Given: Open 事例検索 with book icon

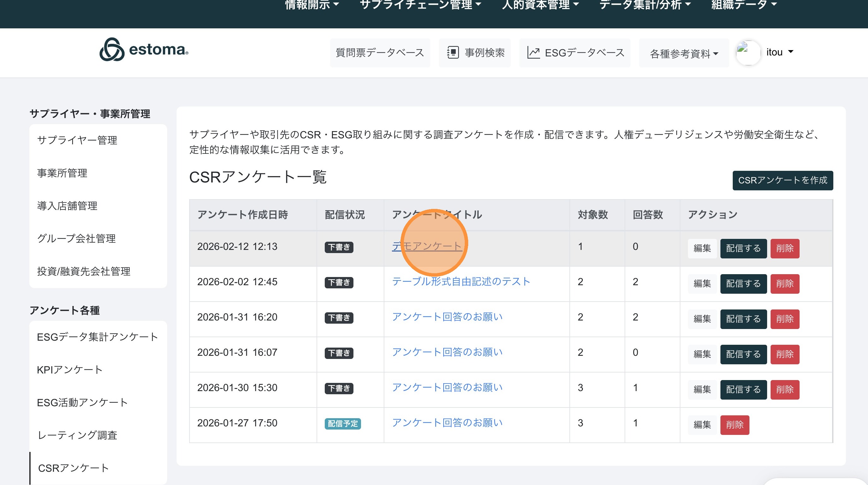Looking at the screenshot, I should click(475, 53).
